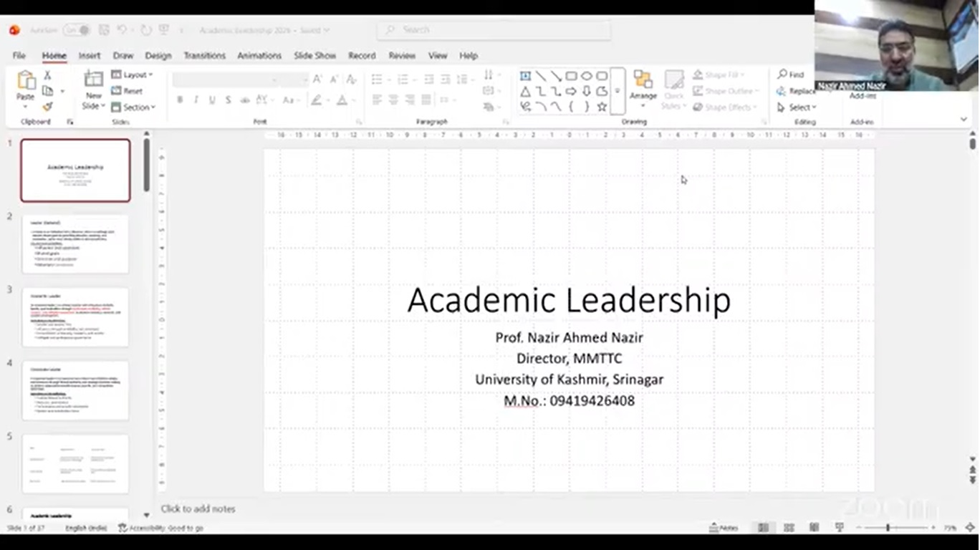This screenshot has width=980, height=550.
Task: Toggle Bold formatting button
Action: point(180,100)
